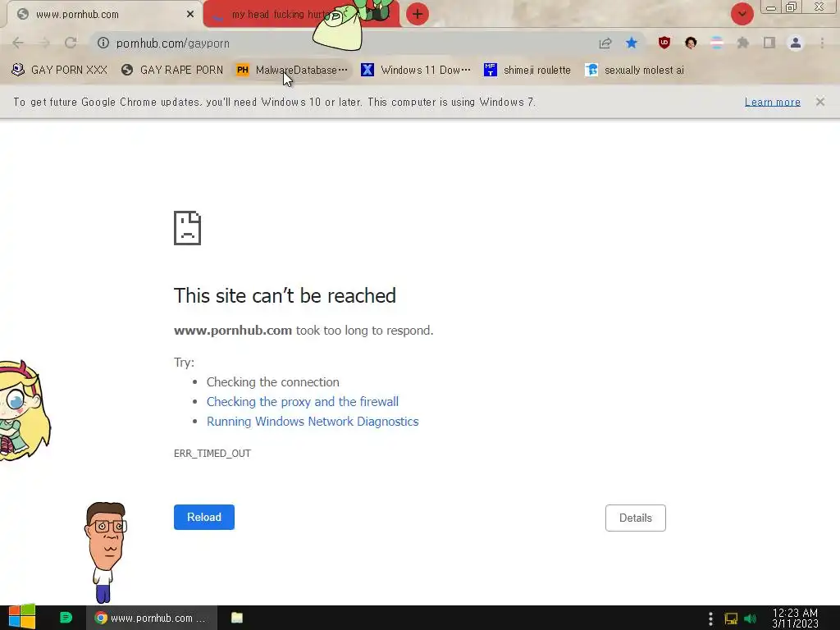Open 'Checking the proxy and the firewall' link
Screen dimensions: 840x630
pos(303,402)
